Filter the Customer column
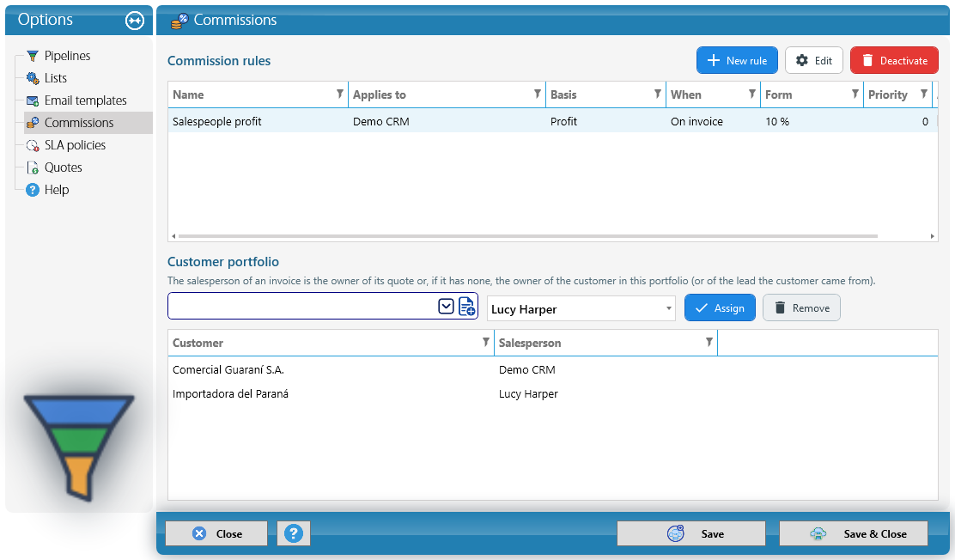955x560 pixels. [x=485, y=342]
